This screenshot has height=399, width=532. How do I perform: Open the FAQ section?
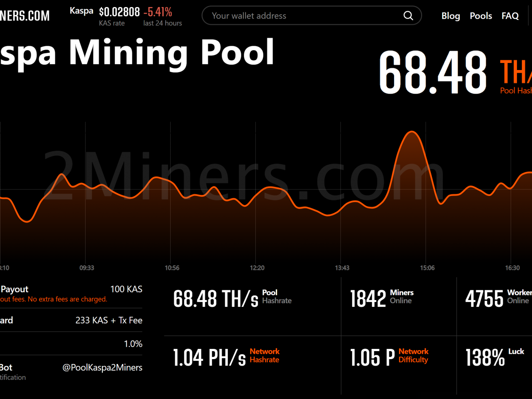point(510,16)
